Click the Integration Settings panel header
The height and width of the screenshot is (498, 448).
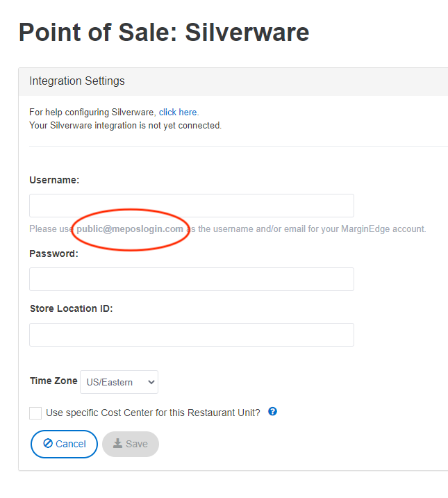pos(233,81)
